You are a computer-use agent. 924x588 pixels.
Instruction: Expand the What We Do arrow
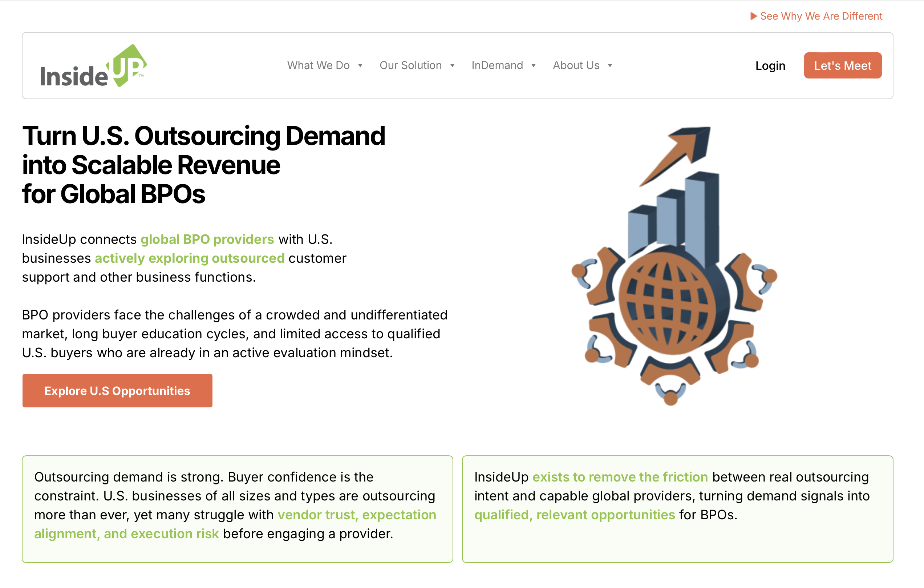coord(360,66)
